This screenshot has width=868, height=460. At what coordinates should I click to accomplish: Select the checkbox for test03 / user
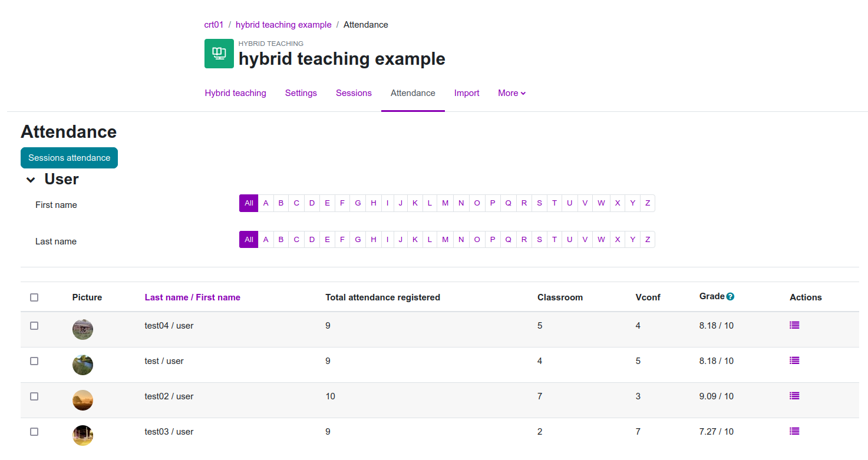point(34,432)
